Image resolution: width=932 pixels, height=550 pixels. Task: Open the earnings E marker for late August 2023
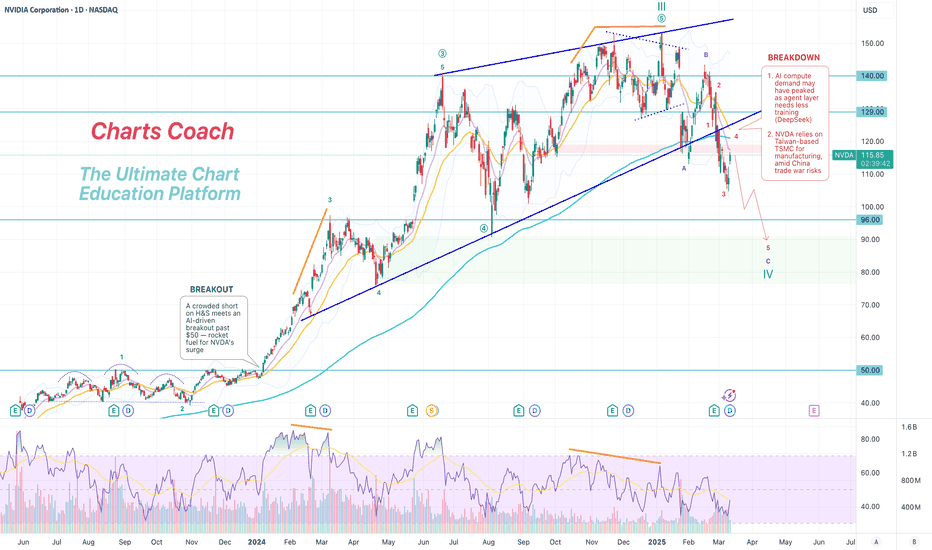114,410
